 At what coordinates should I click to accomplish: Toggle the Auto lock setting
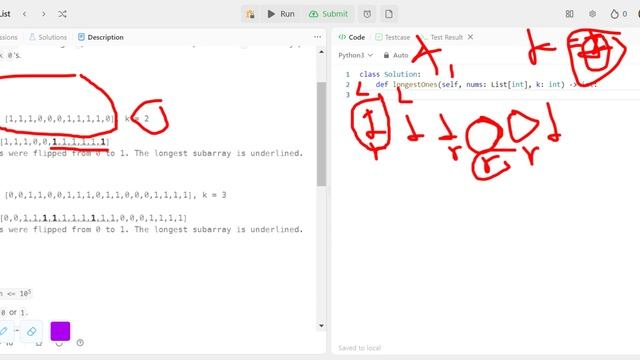[396, 55]
